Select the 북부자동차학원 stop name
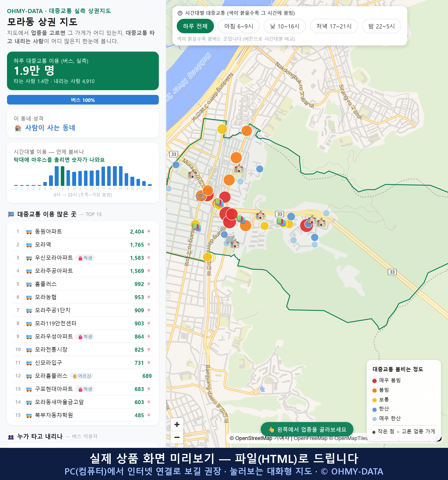This screenshot has height=480, width=448. [54, 415]
